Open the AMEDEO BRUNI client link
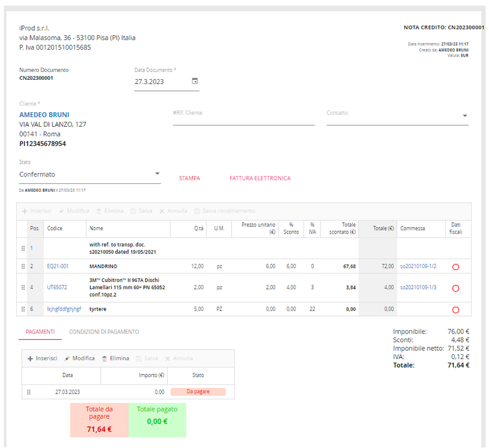The image size is (489, 448). point(44,115)
